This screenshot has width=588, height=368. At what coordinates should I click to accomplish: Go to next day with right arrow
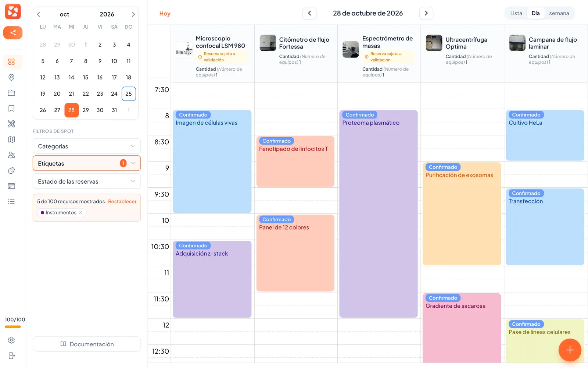[426, 13]
